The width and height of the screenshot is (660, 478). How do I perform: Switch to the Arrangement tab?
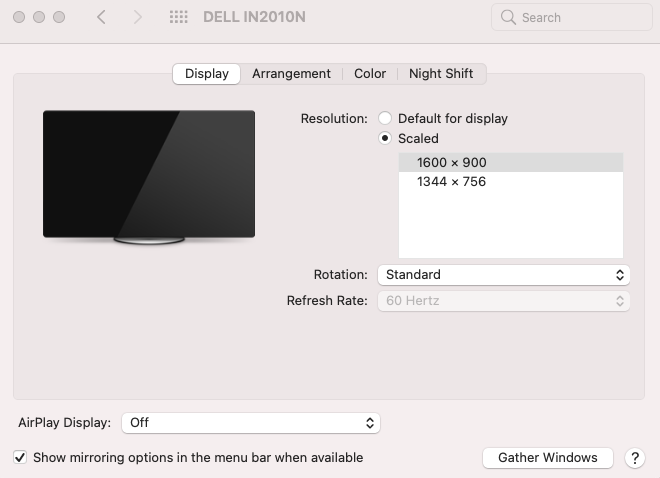(291, 74)
